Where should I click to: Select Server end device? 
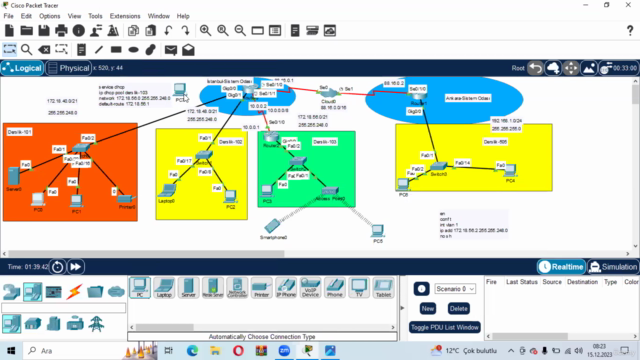click(189, 287)
